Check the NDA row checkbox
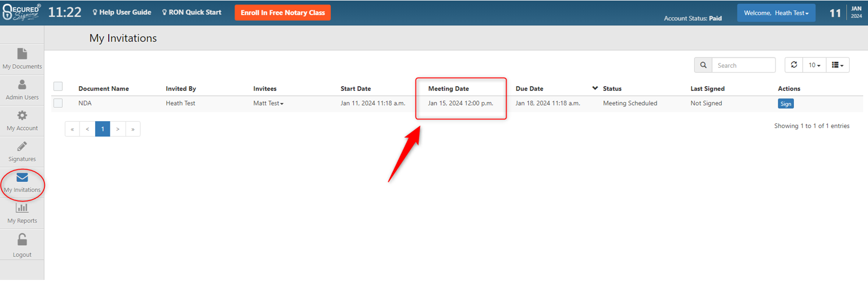Image resolution: width=868 pixels, height=281 pixels. click(x=58, y=103)
